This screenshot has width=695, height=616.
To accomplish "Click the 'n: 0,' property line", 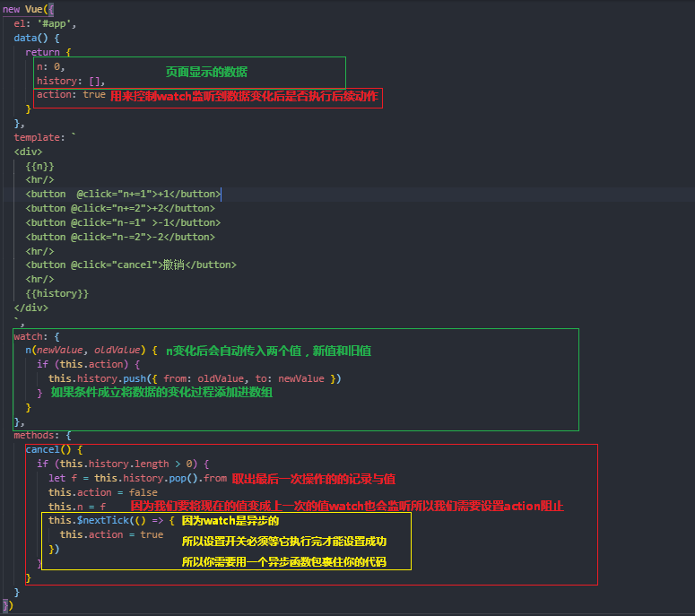I will pos(50,67).
